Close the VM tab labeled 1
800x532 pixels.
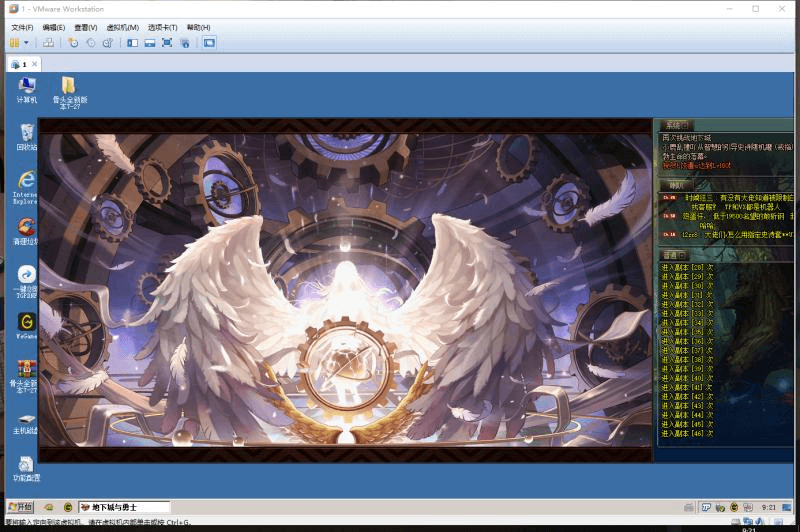click(34, 64)
